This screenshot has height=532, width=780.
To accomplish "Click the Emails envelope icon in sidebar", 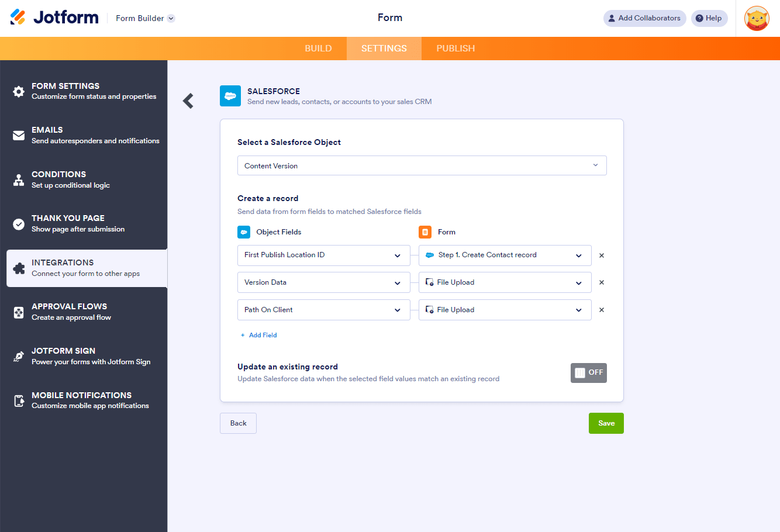I will click(19, 136).
